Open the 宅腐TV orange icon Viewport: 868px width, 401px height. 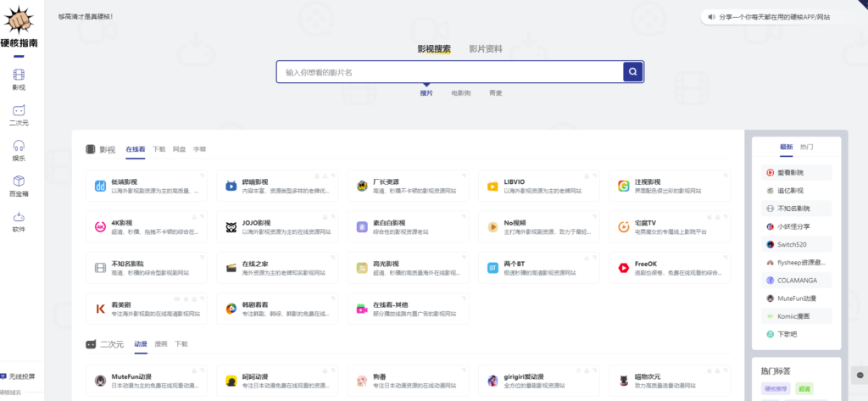pyautogui.click(x=624, y=227)
